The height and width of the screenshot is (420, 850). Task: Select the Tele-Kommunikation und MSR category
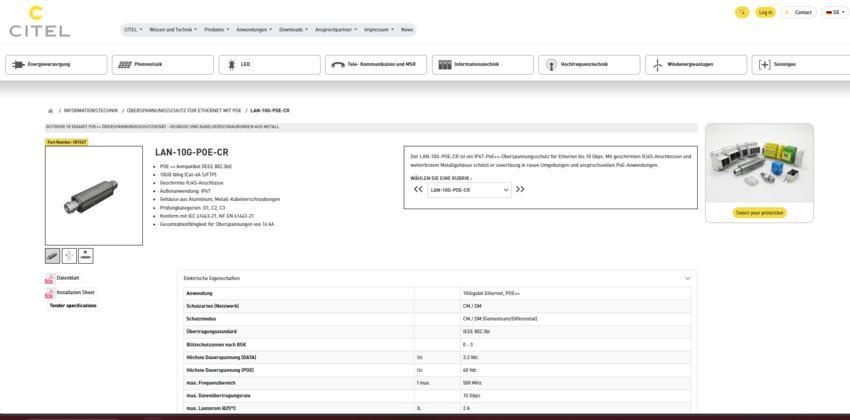[376, 64]
